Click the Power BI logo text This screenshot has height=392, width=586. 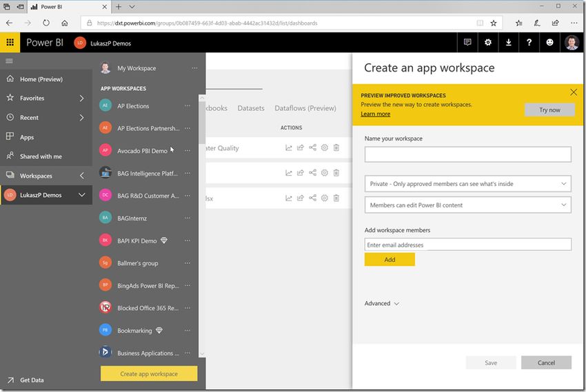point(45,43)
